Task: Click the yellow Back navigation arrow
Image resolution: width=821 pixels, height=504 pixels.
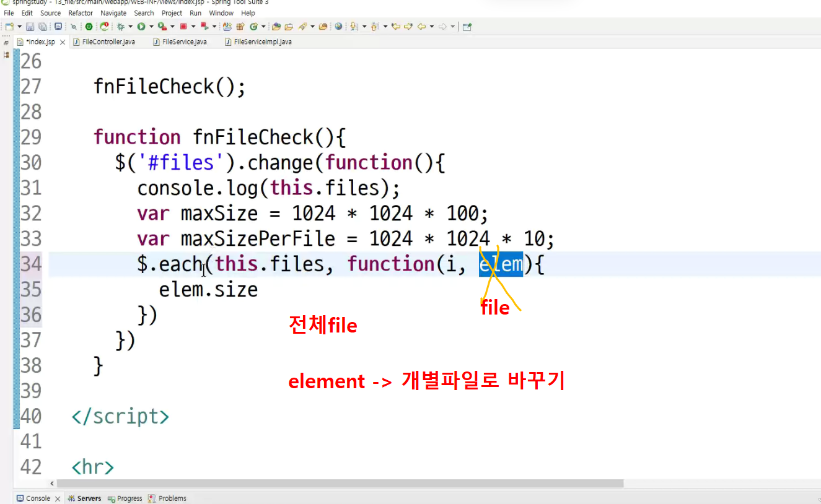Action: coord(422,27)
